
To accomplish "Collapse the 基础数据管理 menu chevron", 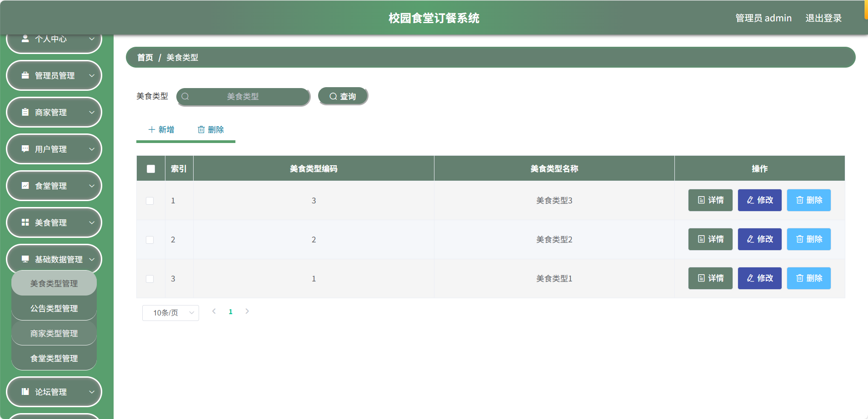I will (x=92, y=259).
